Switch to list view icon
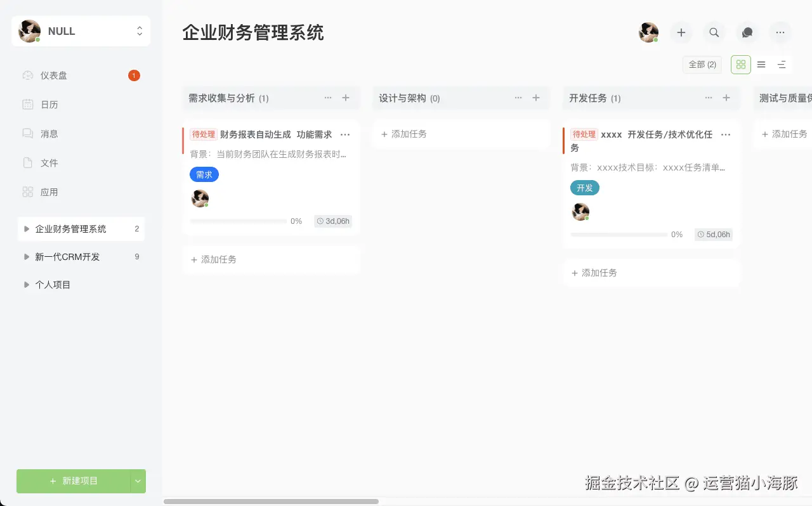Screen dimensions: 812x506 click(x=761, y=65)
